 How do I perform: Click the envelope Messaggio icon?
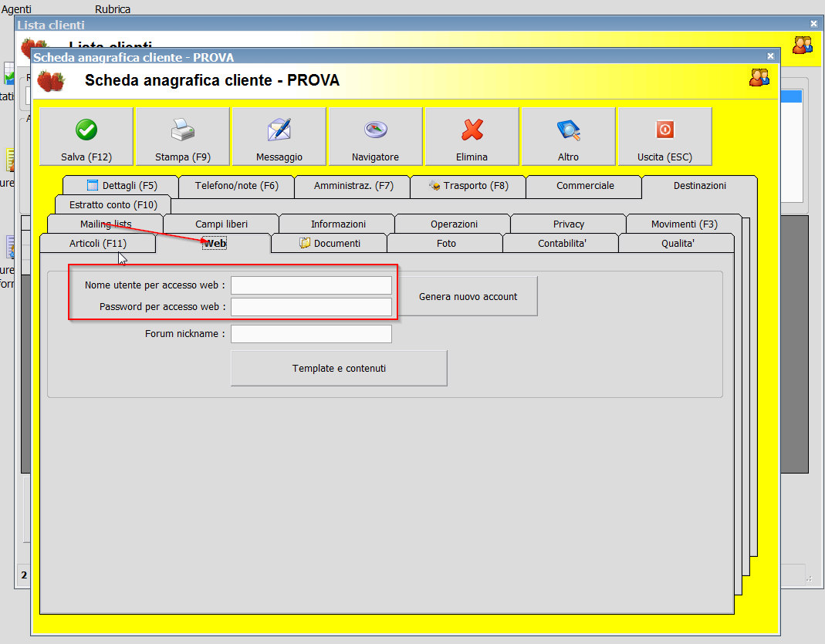click(x=279, y=130)
